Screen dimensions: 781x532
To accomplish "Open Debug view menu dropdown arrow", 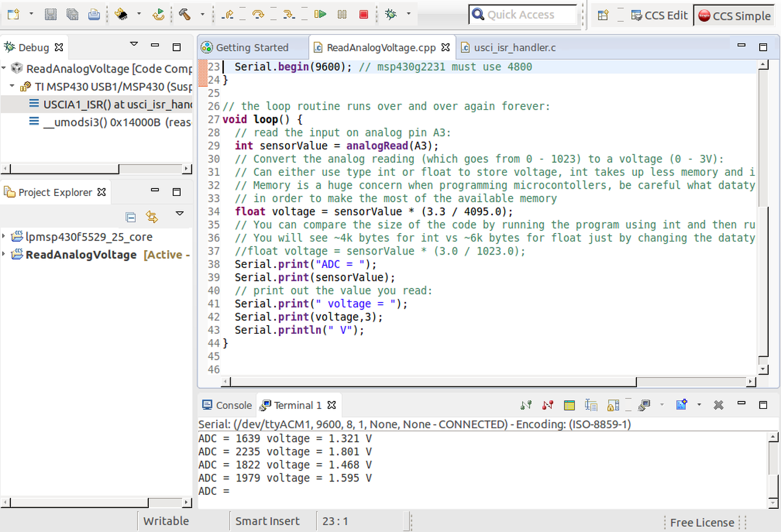I will (134, 45).
